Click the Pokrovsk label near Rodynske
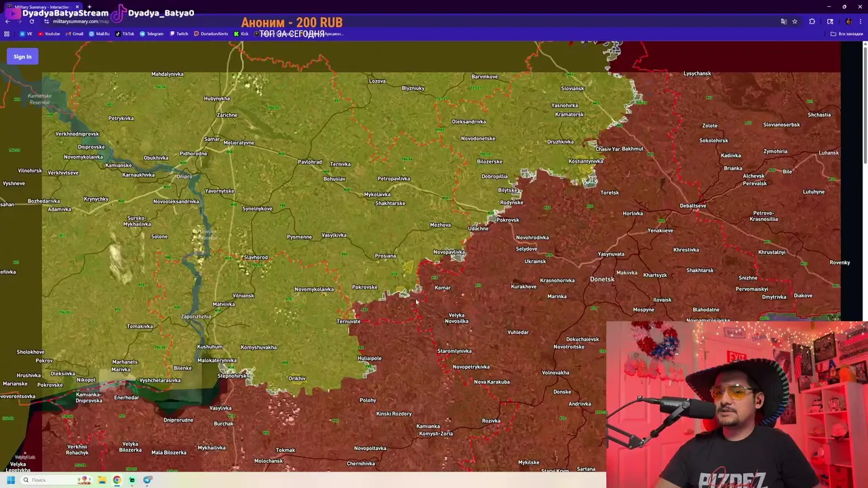The height and width of the screenshot is (488, 868). coord(507,220)
